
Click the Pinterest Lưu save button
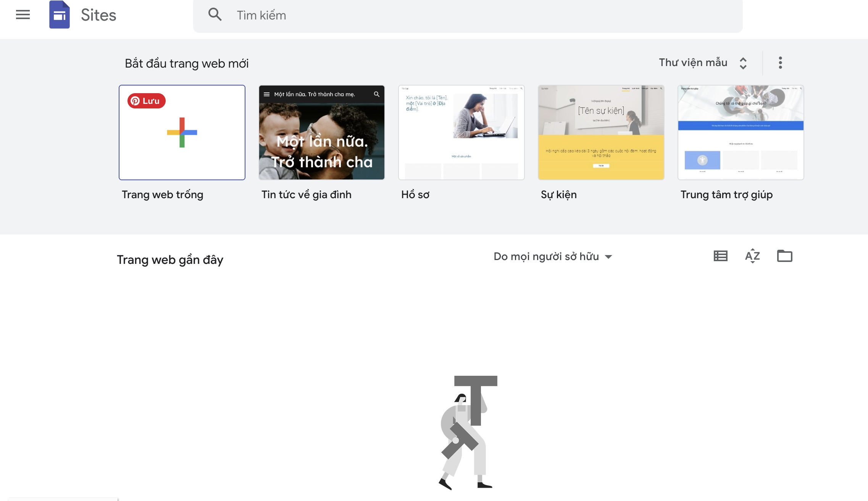[x=147, y=101]
